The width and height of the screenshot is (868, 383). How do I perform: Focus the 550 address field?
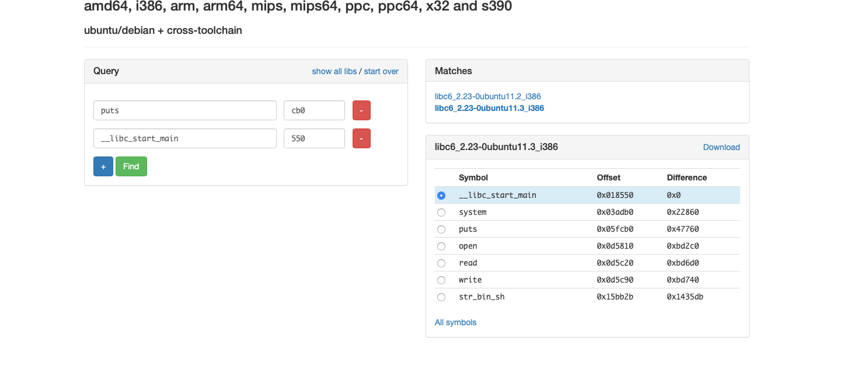tap(314, 138)
